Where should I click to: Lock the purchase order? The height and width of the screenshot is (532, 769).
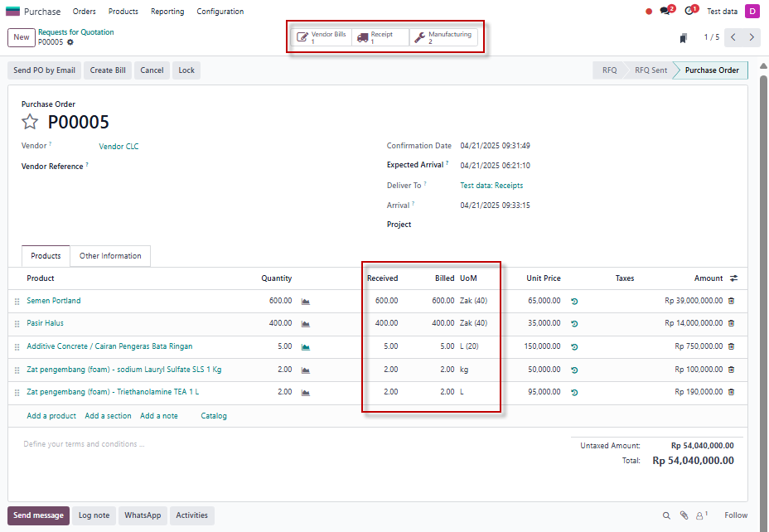coord(186,70)
